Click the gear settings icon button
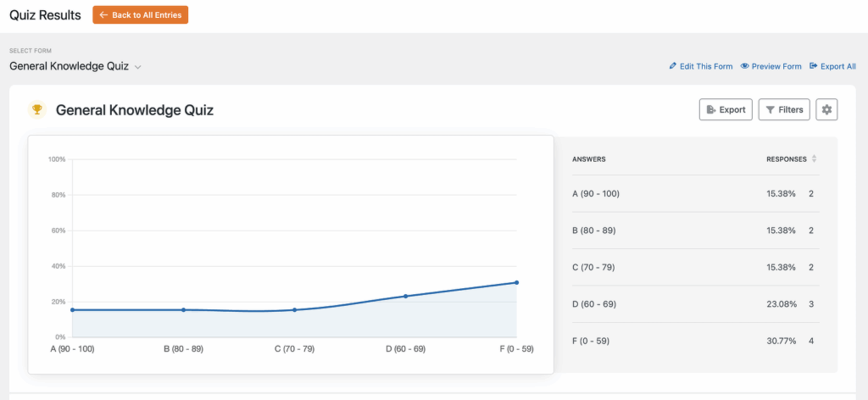Screen dimensions: 868x400 [x=826, y=109]
